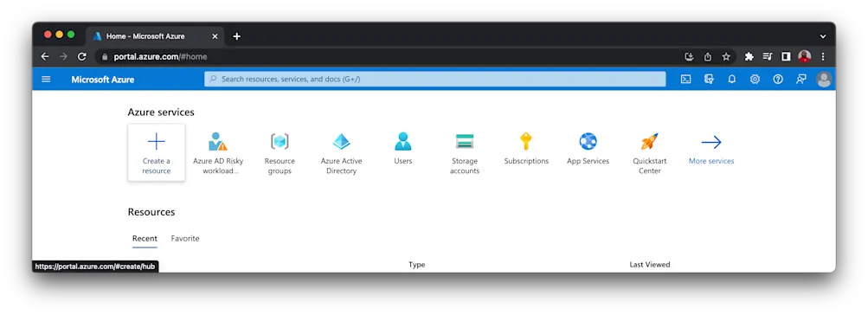Bookmark this page with star icon
This screenshot has height=315, width=868.
coord(726,56)
